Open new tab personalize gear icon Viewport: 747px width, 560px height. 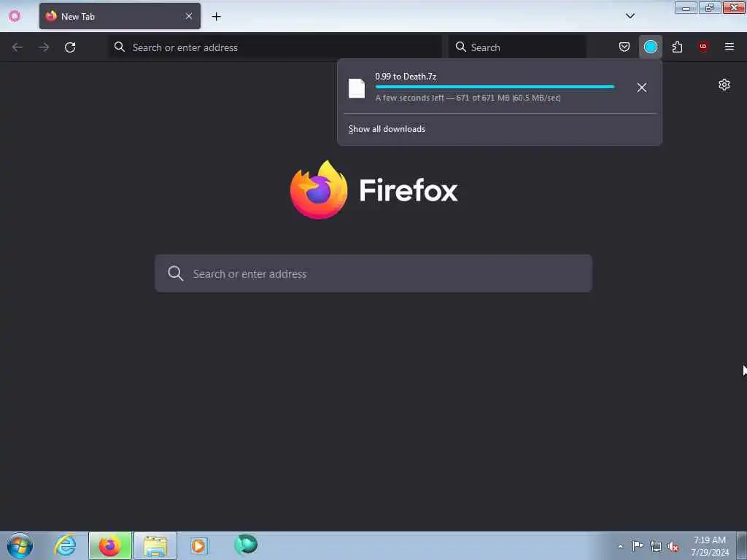[724, 85]
